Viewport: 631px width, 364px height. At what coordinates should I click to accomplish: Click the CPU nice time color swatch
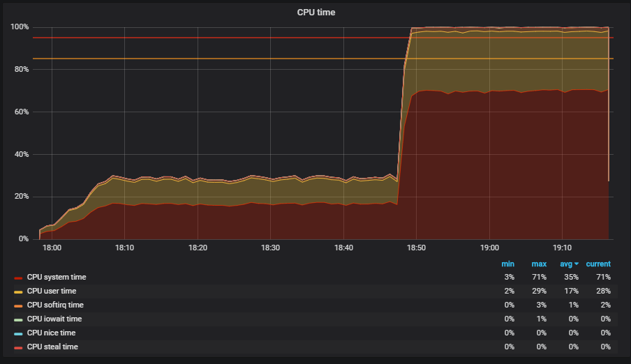(18, 334)
